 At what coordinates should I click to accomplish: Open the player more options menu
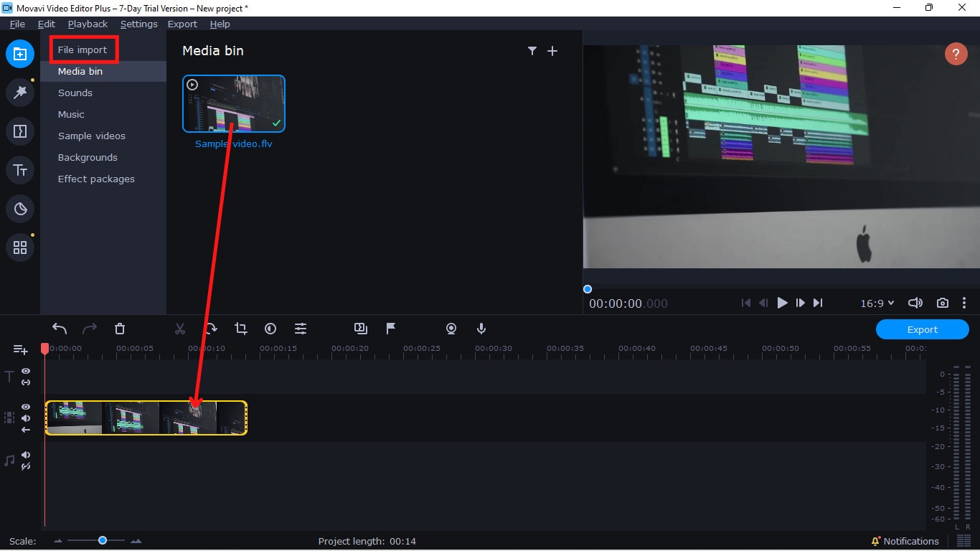pyautogui.click(x=964, y=303)
